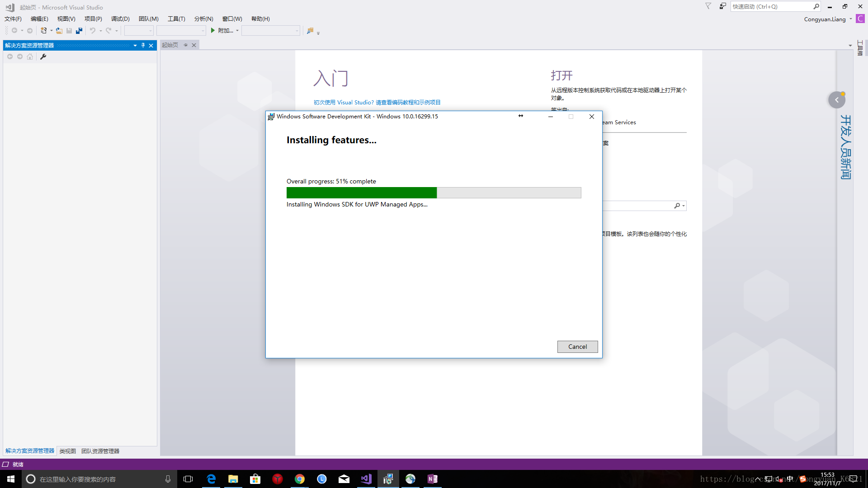Open the 窗口(W) menu
This screenshot has width=868, height=488.
point(232,19)
